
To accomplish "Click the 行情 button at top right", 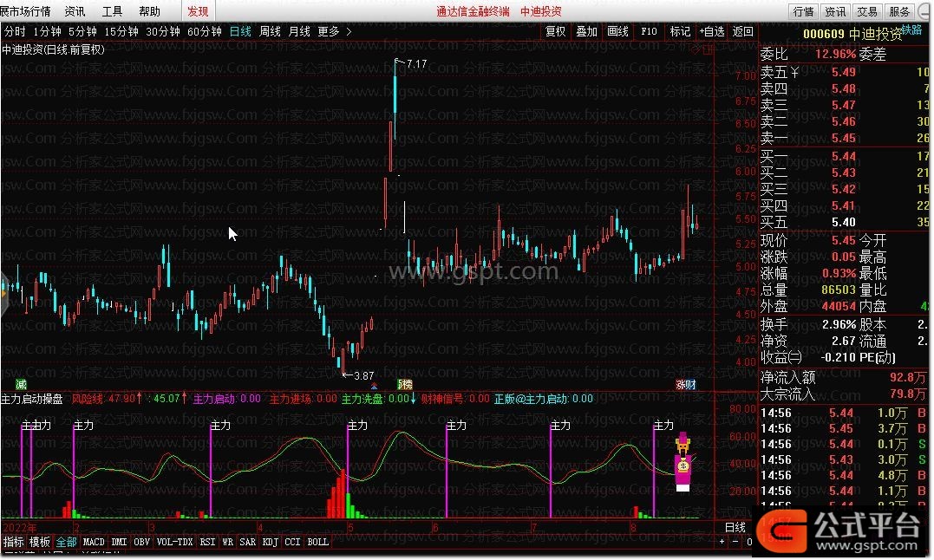I will point(804,11).
